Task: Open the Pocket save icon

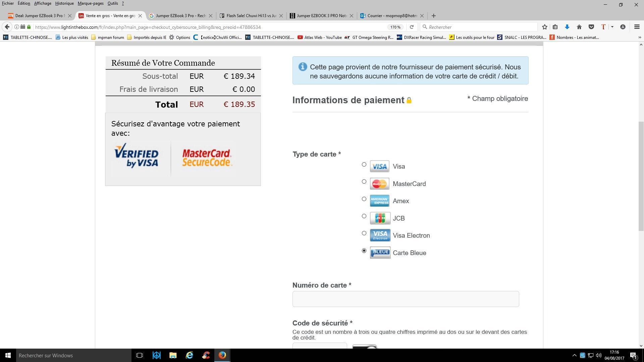Action: (591, 27)
